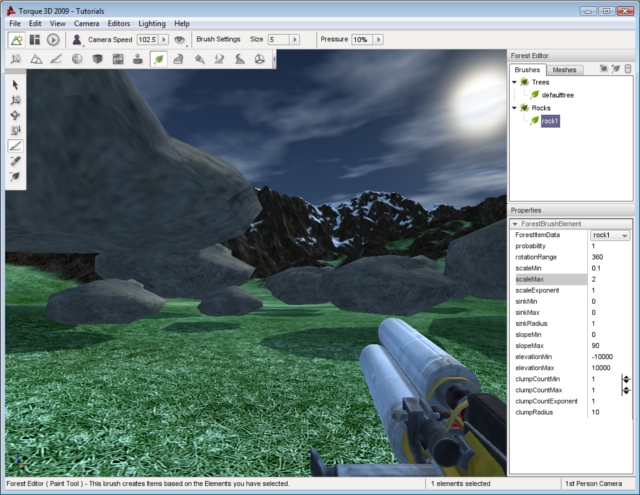Click the scaleMax value field
640x495 pixels.
pyautogui.click(x=608, y=279)
